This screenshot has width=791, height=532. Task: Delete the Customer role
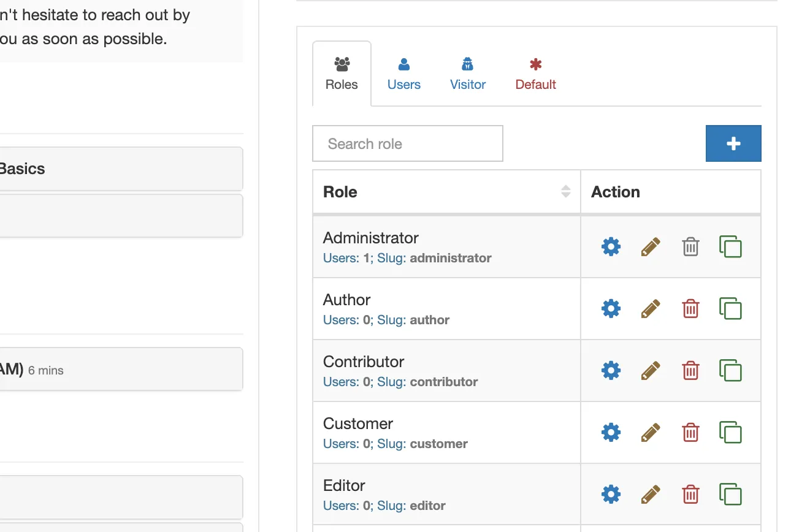(690, 432)
